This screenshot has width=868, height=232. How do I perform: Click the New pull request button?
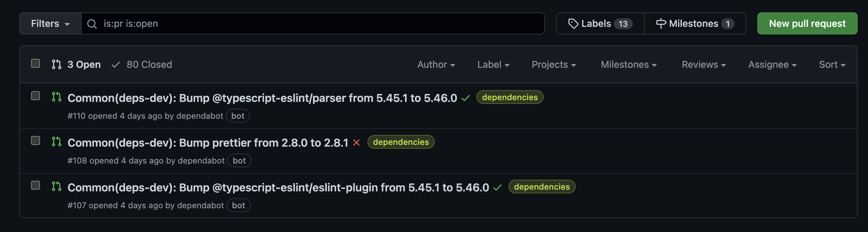pos(807,24)
